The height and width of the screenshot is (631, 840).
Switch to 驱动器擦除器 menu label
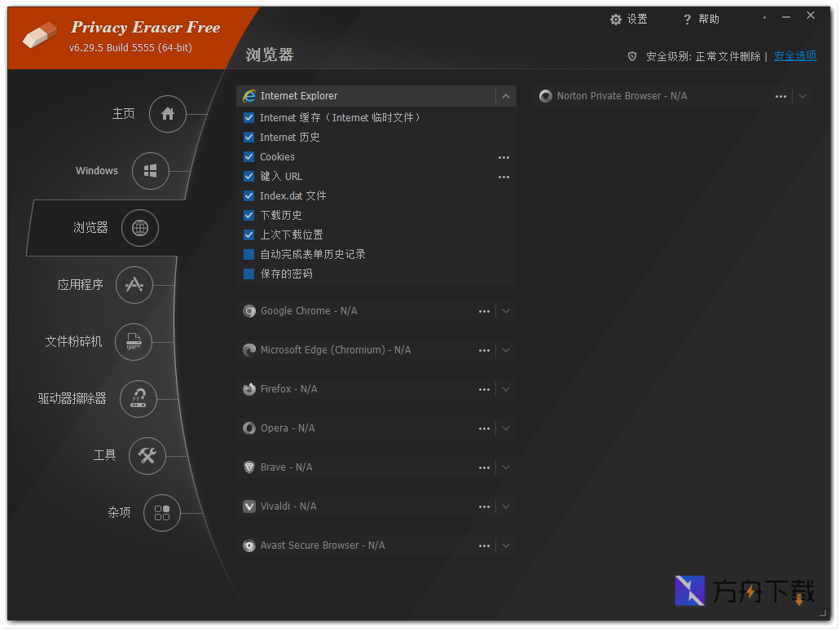pos(73,399)
